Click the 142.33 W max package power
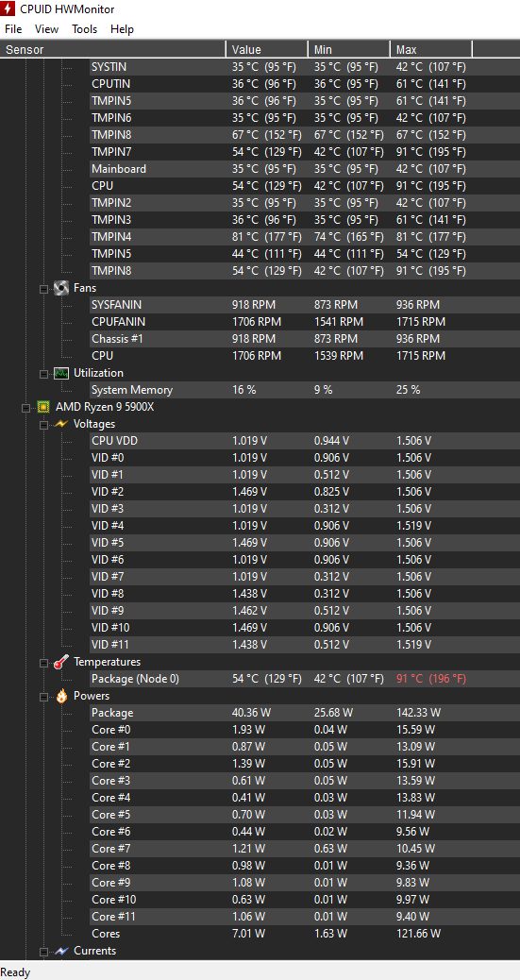 tap(419, 713)
